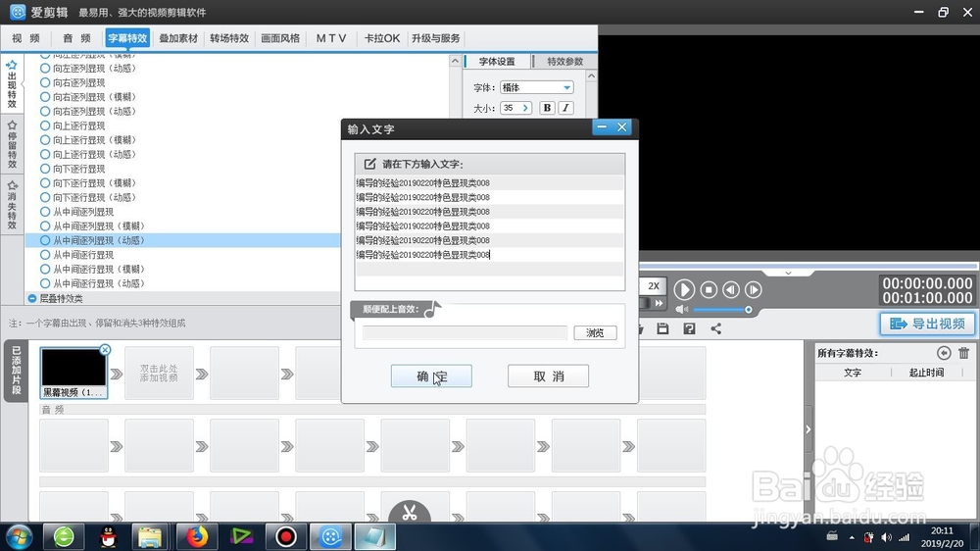Click the share icon below the preview

[x=715, y=328]
